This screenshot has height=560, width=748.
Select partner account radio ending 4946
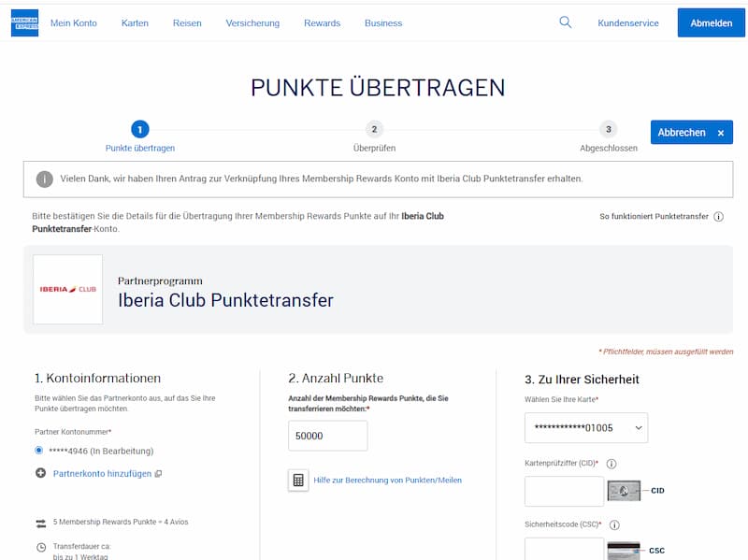click(39, 451)
